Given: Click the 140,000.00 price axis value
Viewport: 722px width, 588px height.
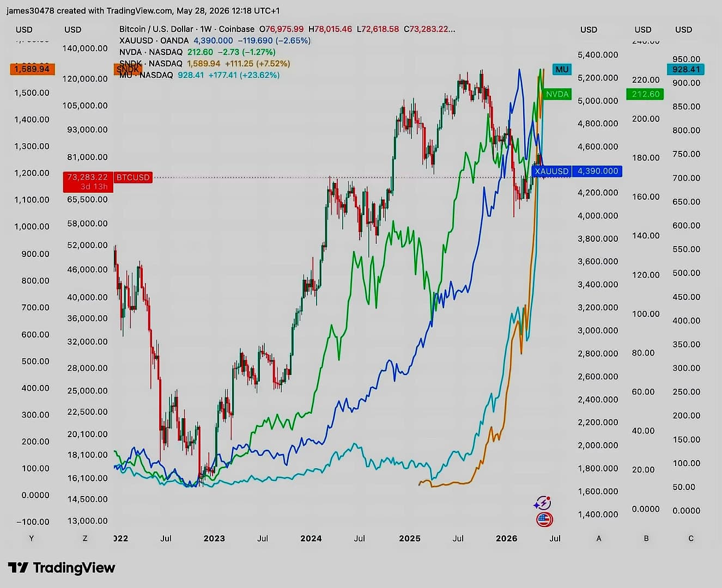Looking at the screenshot, I should pos(85,48).
